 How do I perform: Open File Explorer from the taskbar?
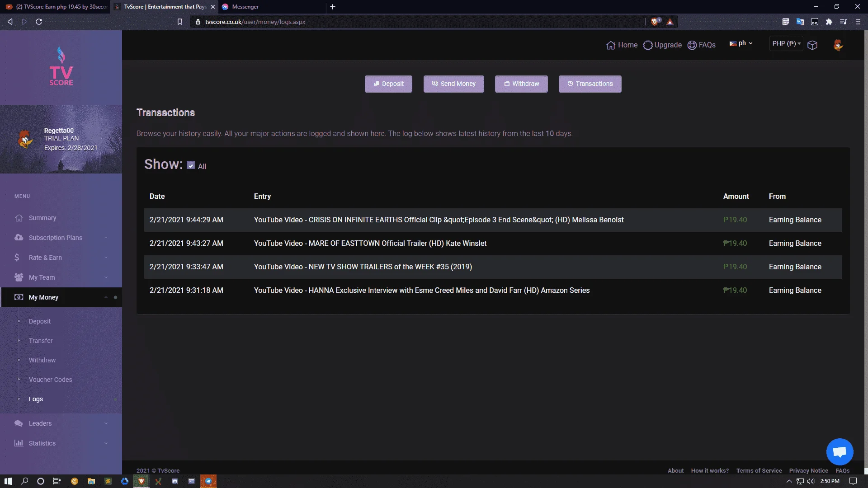91,481
